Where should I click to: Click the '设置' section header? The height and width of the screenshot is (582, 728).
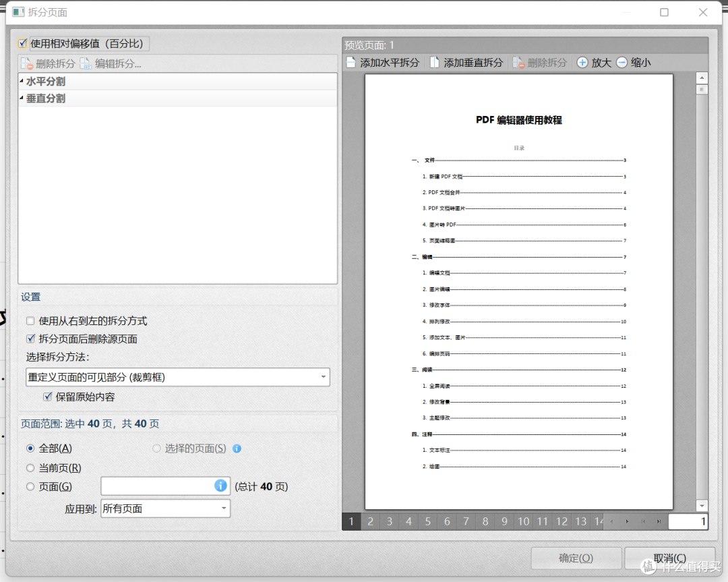click(30, 297)
